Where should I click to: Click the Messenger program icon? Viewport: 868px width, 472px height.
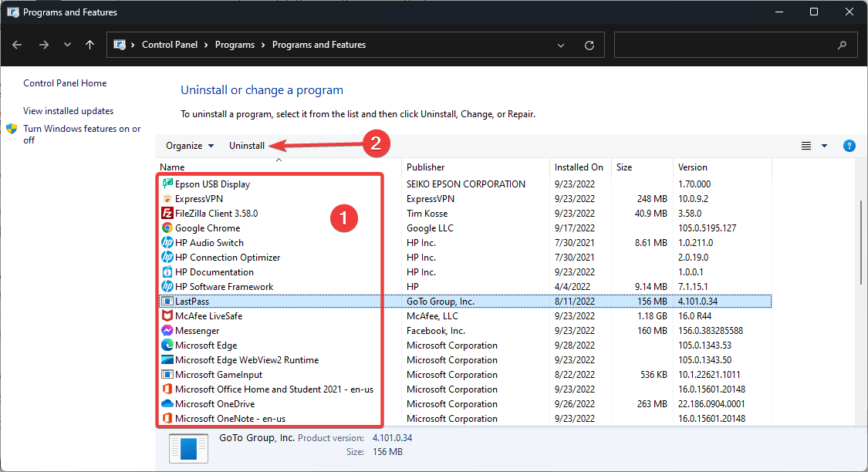[167, 330]
